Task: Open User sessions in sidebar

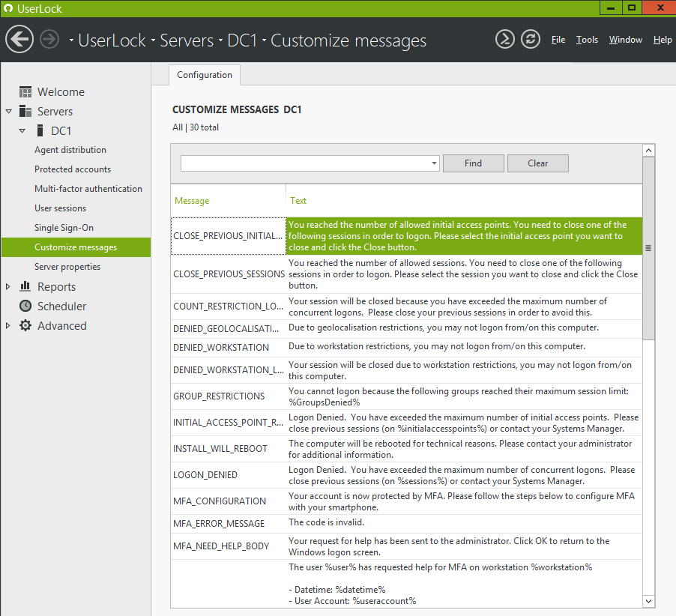Action: pyautogui.click(x=61, y=208)
